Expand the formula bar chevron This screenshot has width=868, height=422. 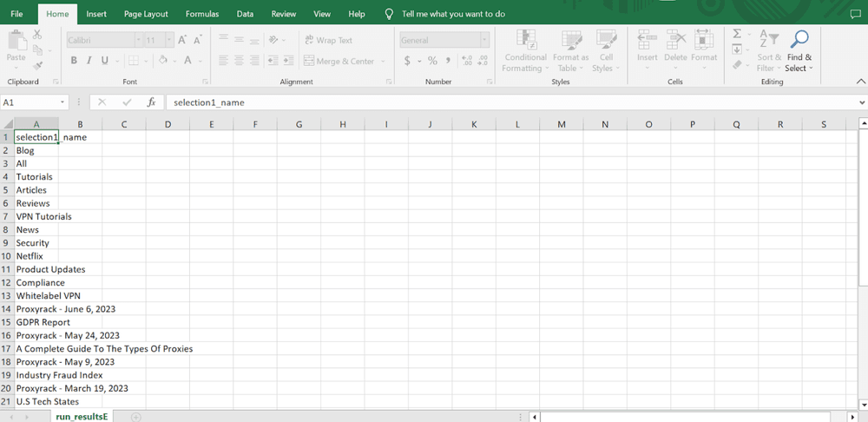tap(861, 102)
